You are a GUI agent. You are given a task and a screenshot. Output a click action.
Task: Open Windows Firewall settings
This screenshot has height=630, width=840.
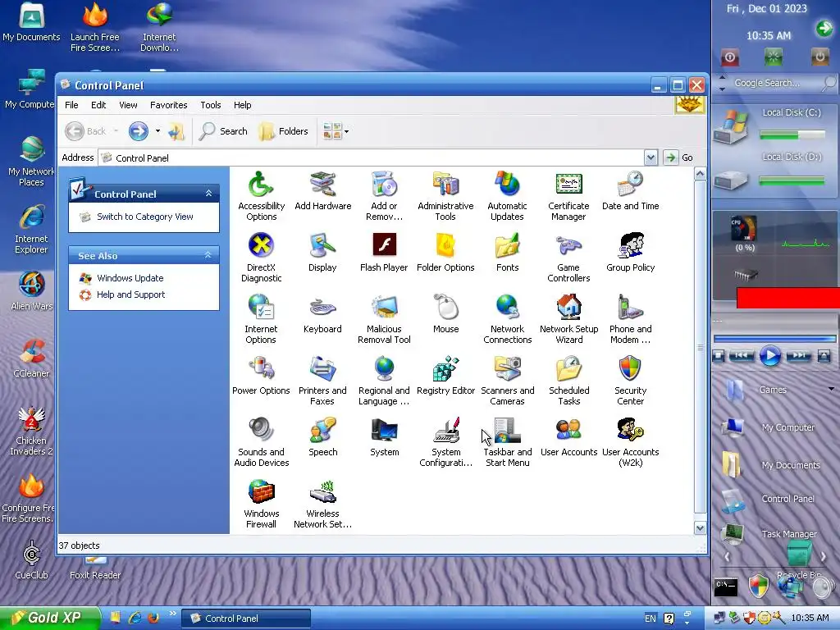[x=261, y=504]
